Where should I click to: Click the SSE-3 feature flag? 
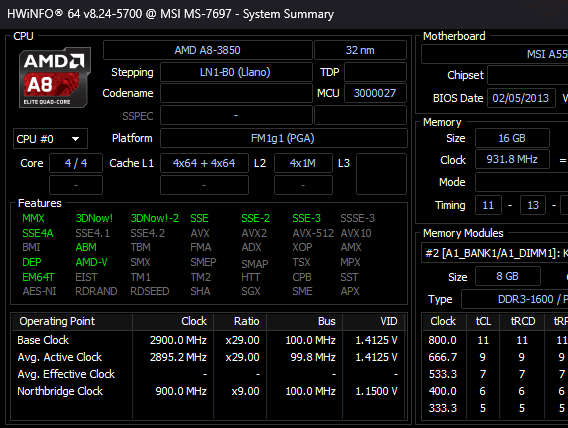(x=306, y=218)
